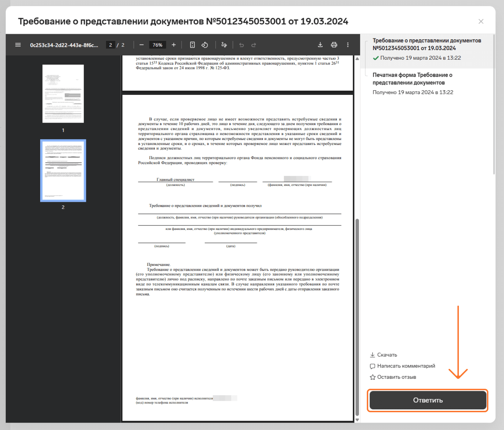Click the Ответить button
The height and width of the screenshot is (430, 504).
(x=428, y=400)
